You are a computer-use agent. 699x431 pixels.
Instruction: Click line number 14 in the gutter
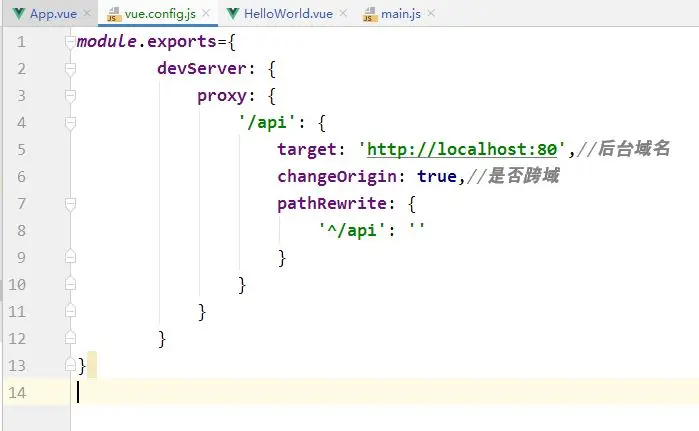(x=17, y=393)
